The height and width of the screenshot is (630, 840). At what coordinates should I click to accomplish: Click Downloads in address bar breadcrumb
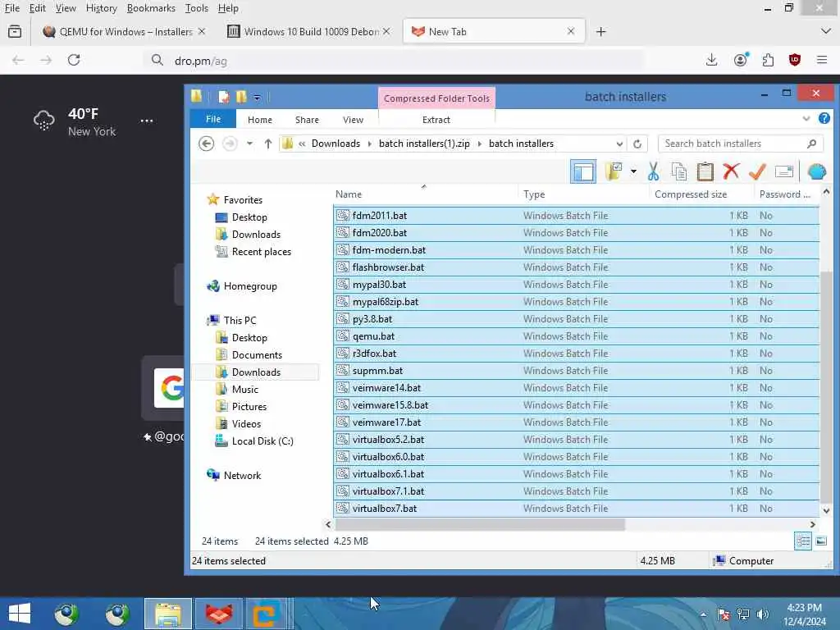(336, 144)
